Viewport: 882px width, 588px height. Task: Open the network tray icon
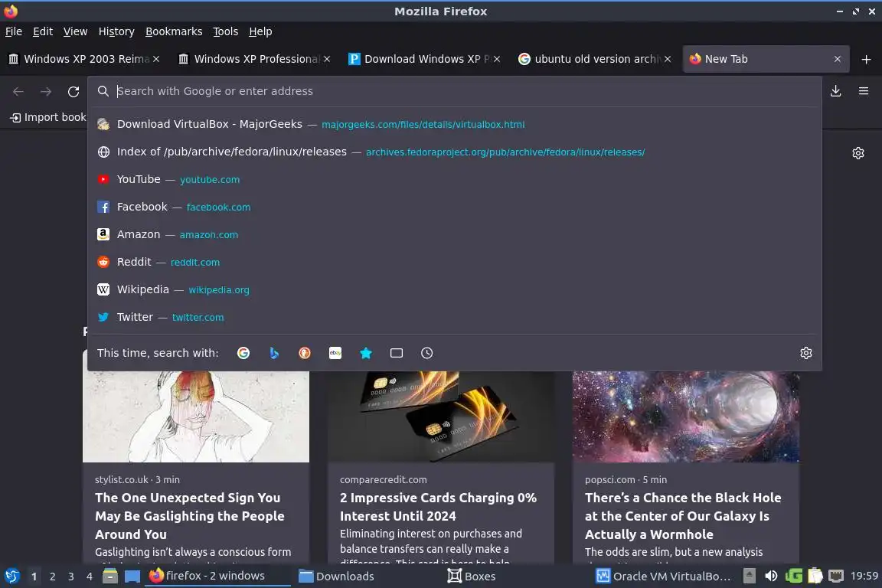click(836, 576)
